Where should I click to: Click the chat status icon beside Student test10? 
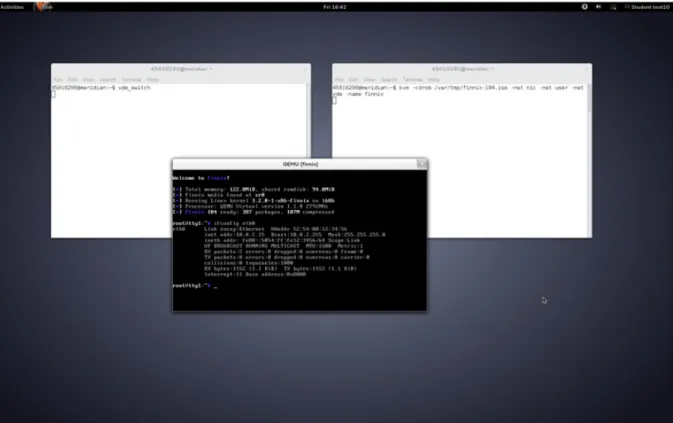[627, 7]
